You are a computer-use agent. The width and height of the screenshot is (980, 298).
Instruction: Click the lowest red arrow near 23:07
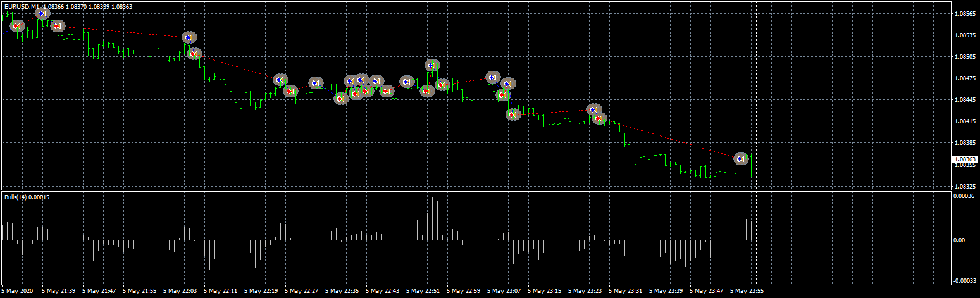(x=513, y=115)
